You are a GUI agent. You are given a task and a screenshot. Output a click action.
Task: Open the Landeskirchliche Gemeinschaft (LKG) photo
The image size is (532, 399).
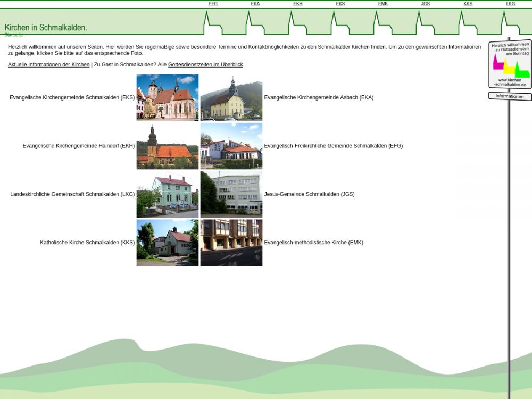pos(168,194)
